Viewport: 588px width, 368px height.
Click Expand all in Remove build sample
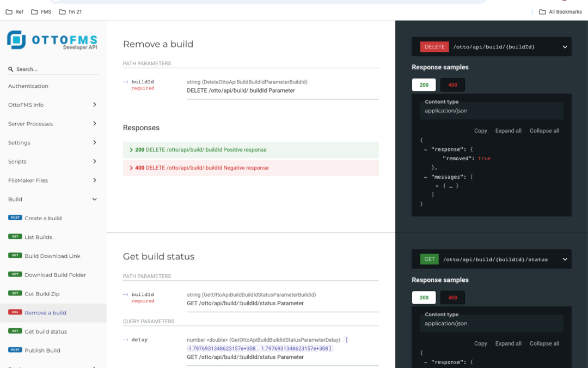tap(508, 131)
